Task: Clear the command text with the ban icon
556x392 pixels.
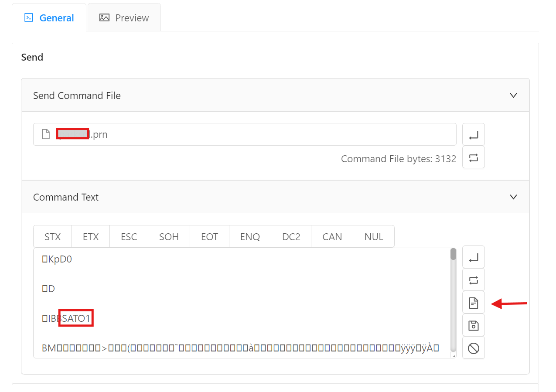Action: (x=473, y=348)
